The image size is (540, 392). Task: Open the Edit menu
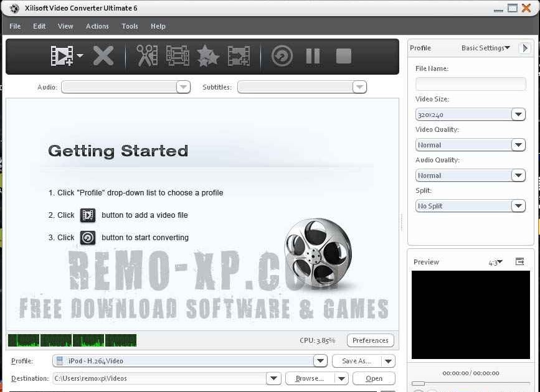pos(39,26)
